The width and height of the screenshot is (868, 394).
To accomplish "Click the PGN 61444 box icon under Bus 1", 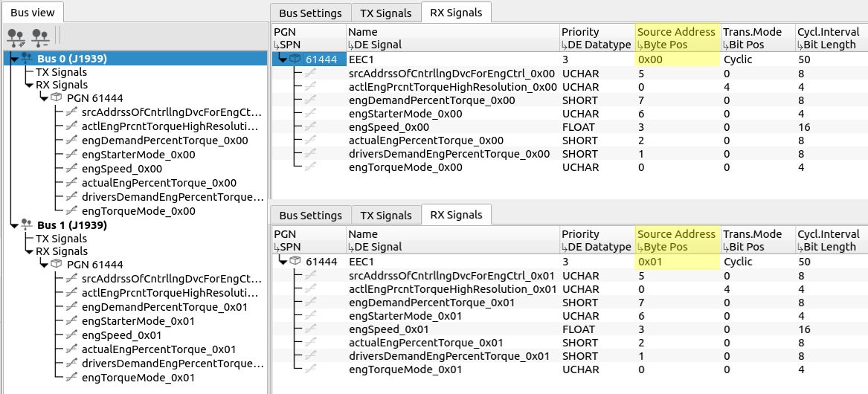I will (57, 264).
